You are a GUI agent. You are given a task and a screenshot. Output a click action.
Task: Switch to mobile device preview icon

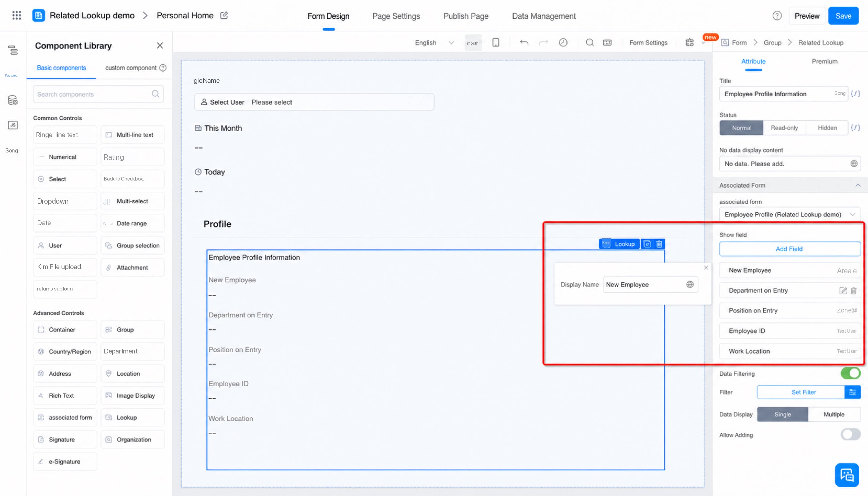[x=496, y=42]
